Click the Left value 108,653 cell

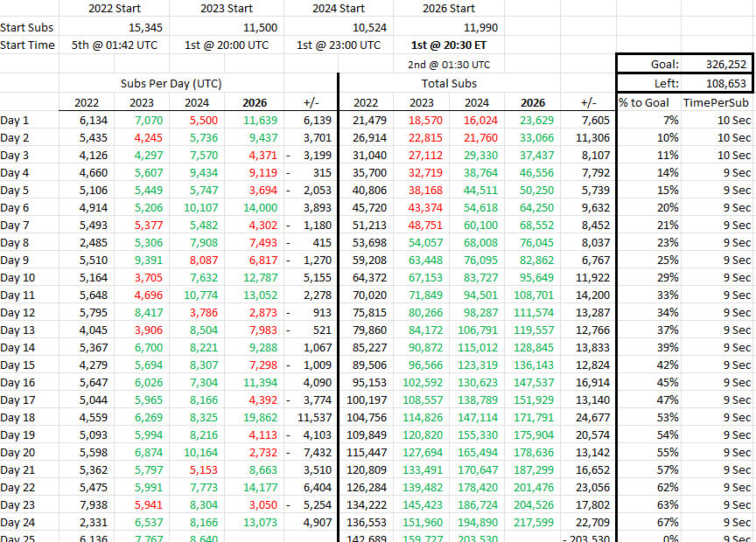(x=716, y=83)
